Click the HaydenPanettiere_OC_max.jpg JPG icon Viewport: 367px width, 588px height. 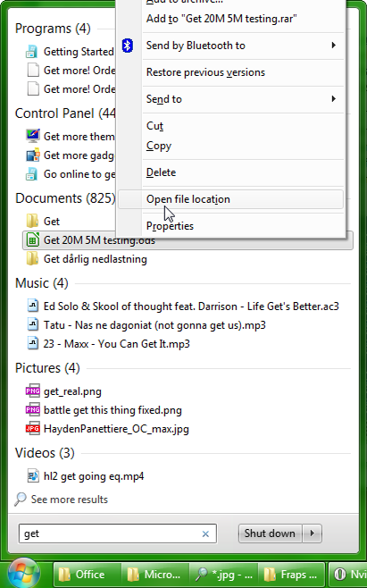[33, 429]
